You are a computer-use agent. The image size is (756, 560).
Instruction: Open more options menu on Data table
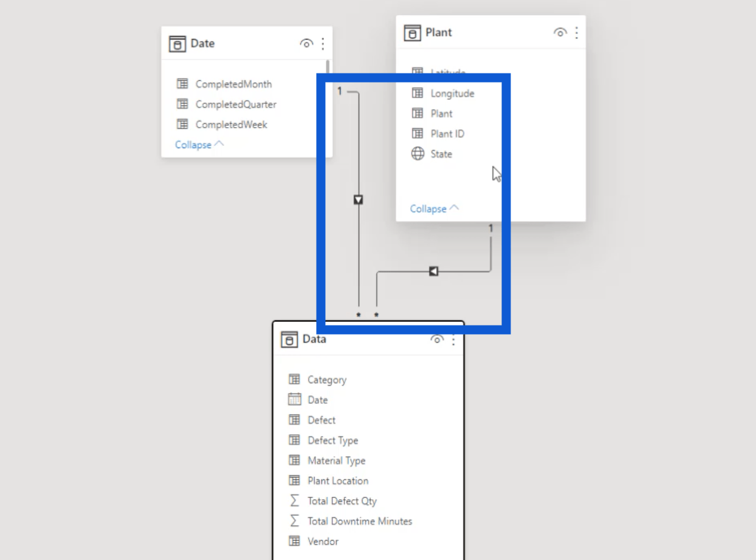coord(453,340)
